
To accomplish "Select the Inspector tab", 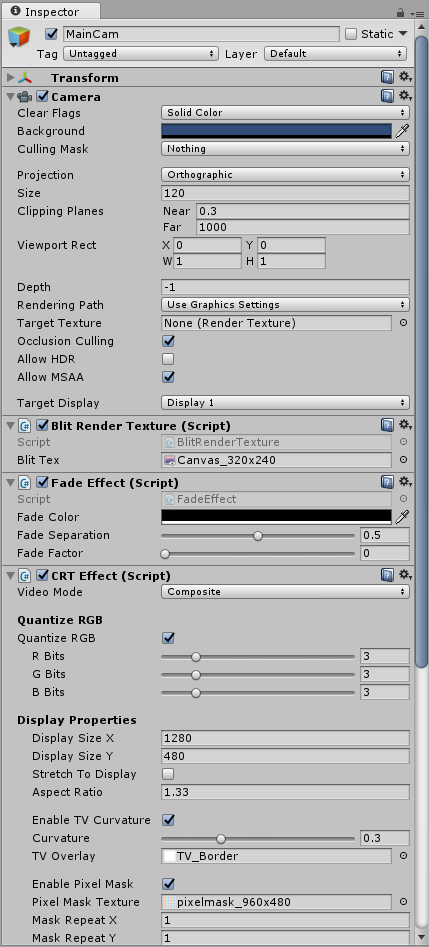I will click(50, 11).
